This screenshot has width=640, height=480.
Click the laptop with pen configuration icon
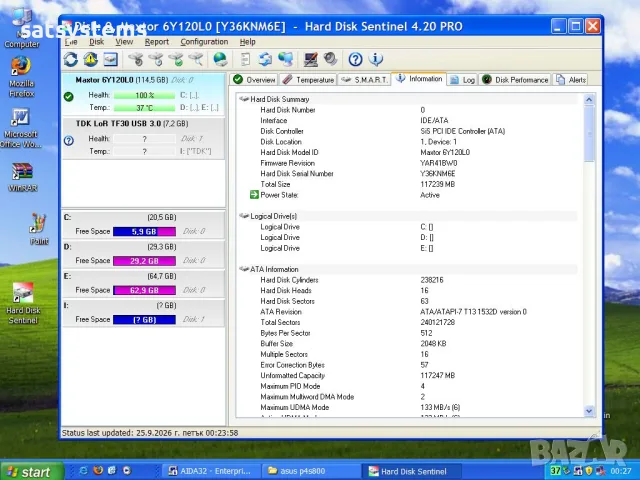(311, 60)
